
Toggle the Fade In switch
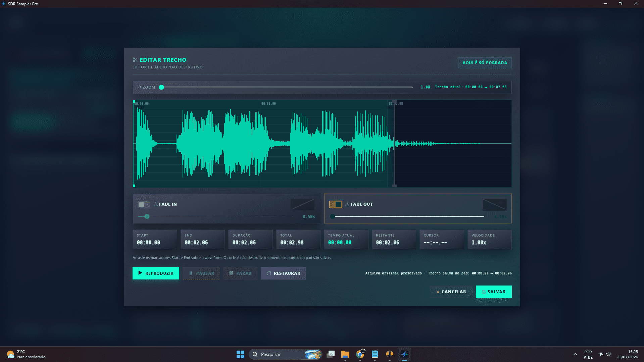[144, 204]
